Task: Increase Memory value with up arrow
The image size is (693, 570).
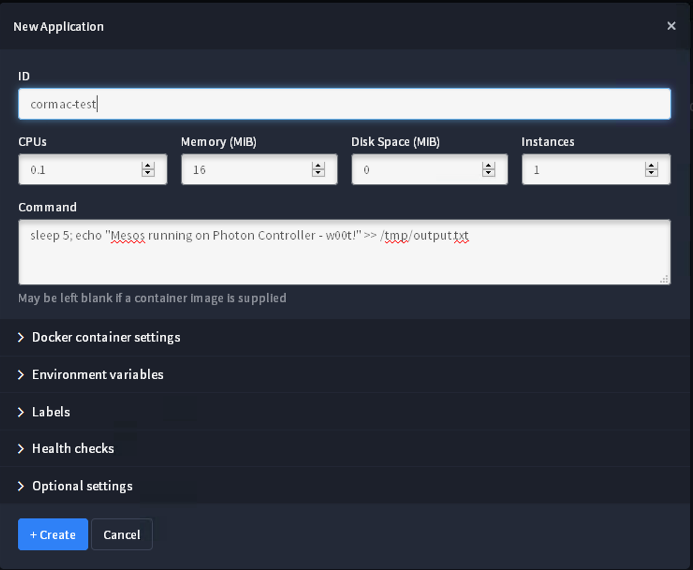Action: 319,166
